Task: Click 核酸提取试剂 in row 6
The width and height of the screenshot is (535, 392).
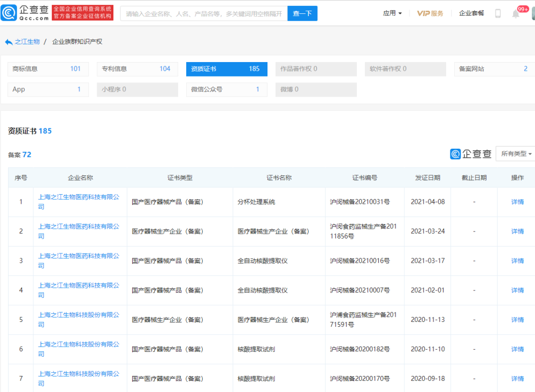Action: click(256, 349)
